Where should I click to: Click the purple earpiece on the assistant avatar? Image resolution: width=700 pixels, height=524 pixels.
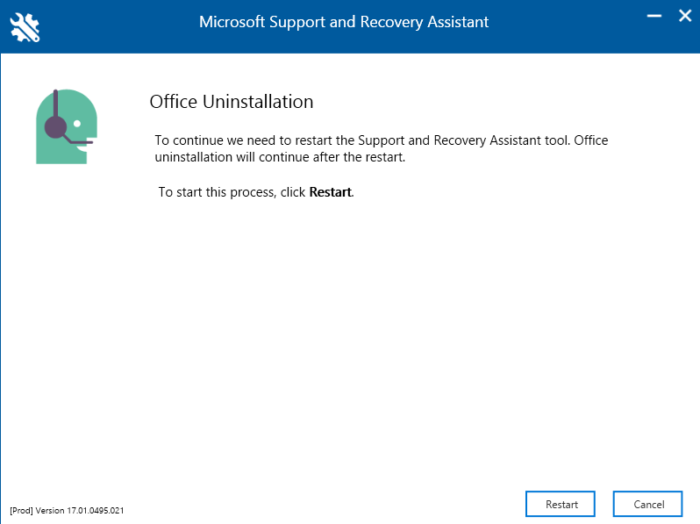pos(57,127)
